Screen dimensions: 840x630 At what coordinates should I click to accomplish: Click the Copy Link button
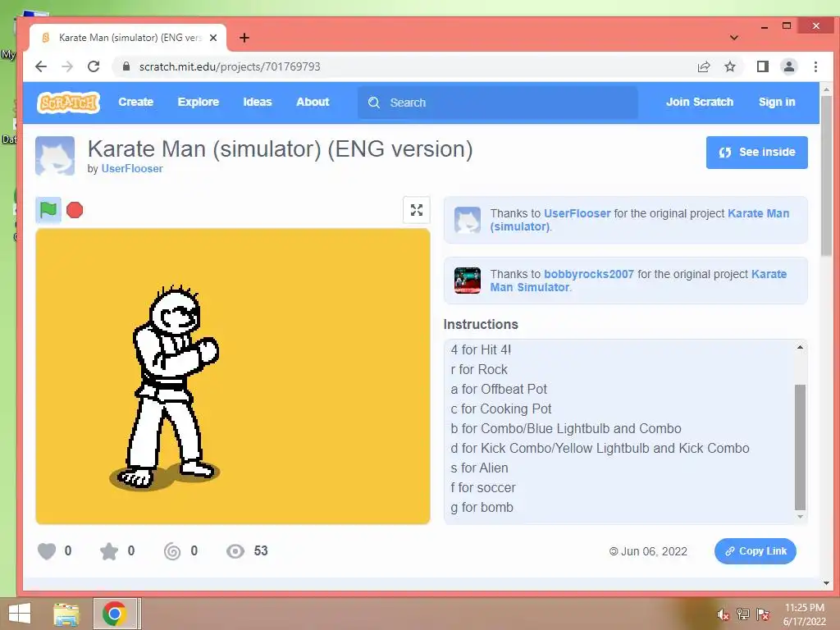(x=755, y=550)
